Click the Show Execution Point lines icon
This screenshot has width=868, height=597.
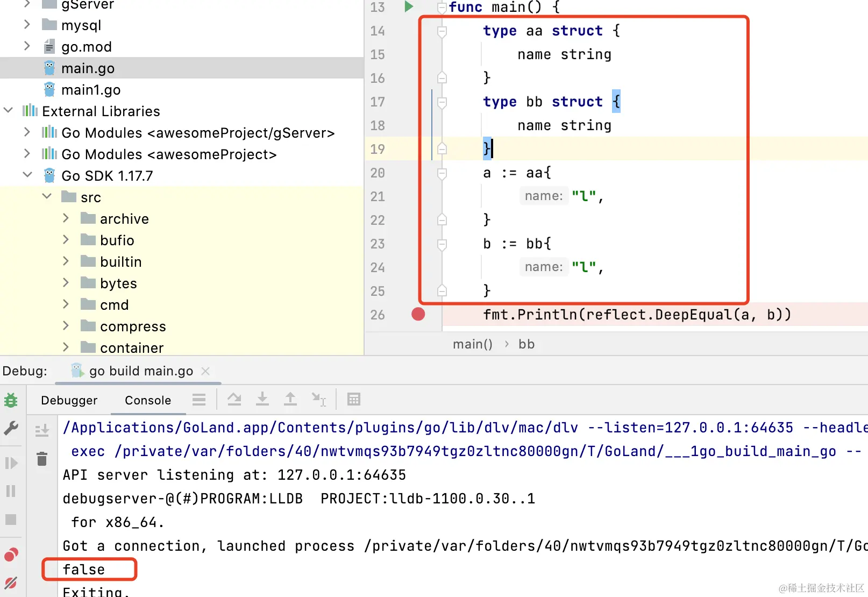tap(199, 399)
